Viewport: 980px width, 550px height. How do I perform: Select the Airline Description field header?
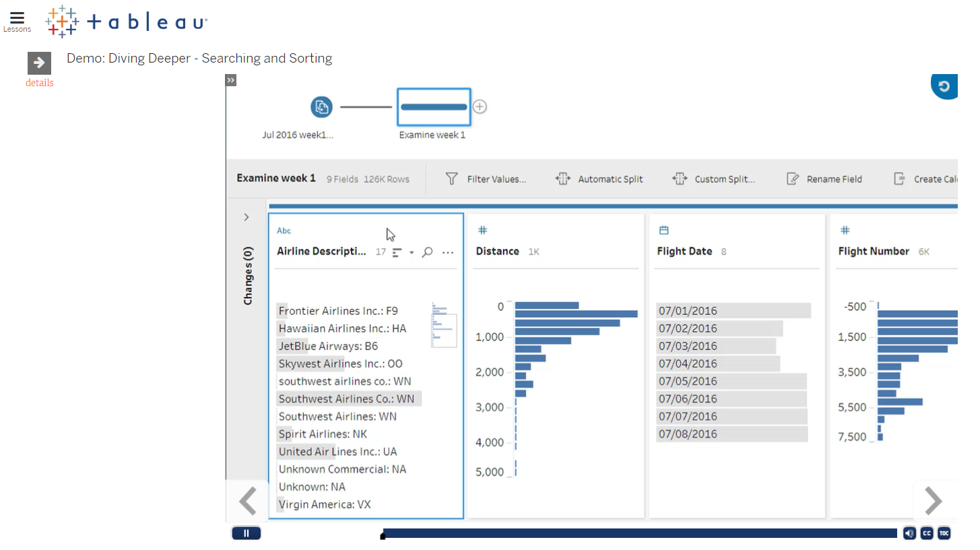(322, 251)
